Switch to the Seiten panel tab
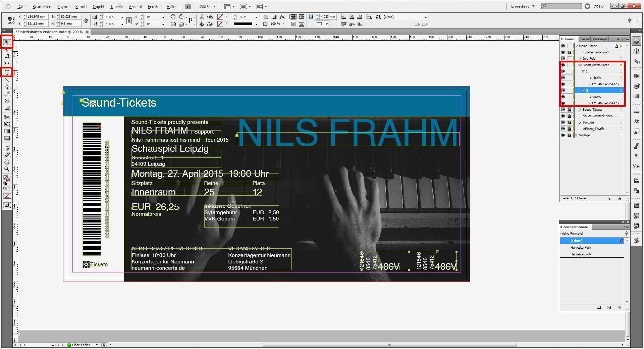Viewport: 644px width, 349px height. (585, 39)
